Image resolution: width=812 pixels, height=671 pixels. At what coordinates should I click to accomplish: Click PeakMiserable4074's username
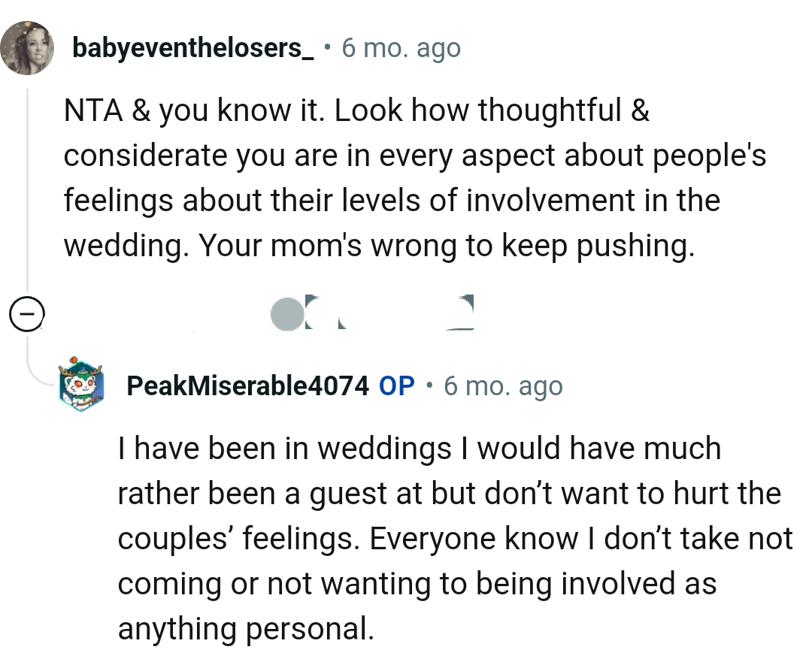249,385
